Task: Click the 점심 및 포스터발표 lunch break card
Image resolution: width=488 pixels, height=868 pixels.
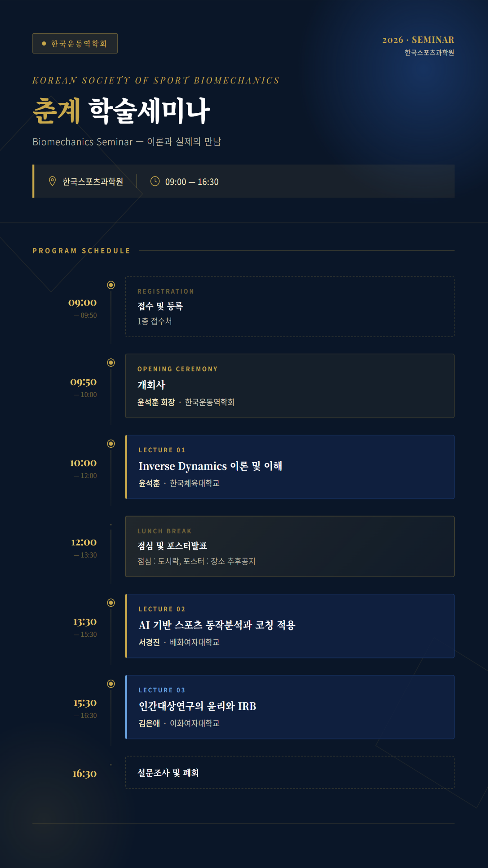Action: click(290, 546)
